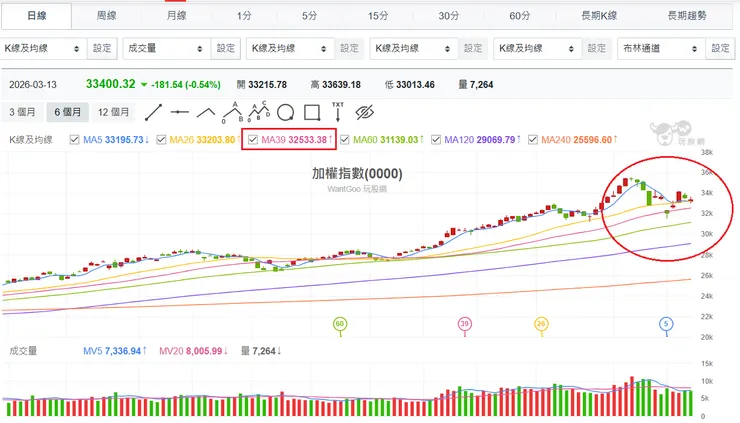Open the third indicator dropdown labeled K線及均線
The width and height of the screenshot is (740, 423).
(x=290, y=48)
